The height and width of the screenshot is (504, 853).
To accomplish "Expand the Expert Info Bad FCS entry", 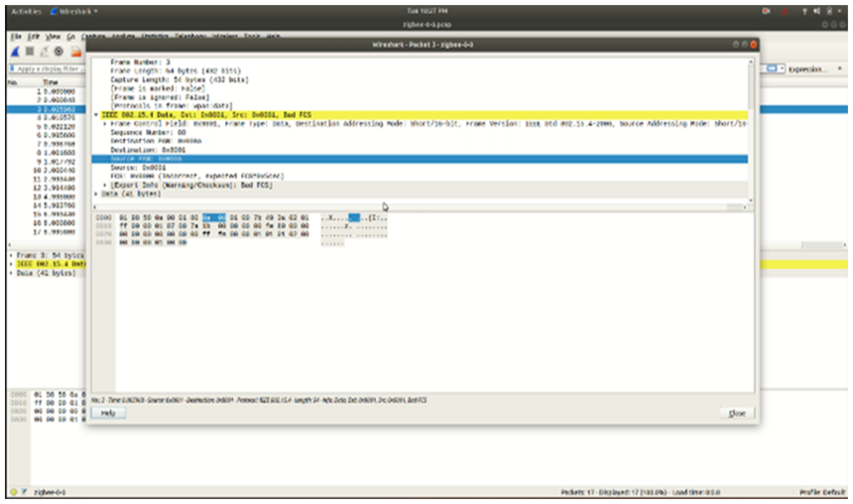I will pos(105,185).
